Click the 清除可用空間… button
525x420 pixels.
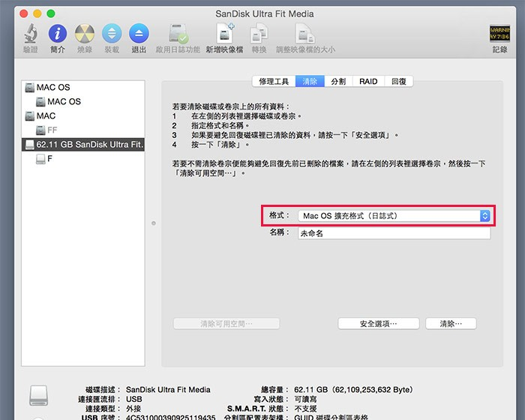(226, 323)
